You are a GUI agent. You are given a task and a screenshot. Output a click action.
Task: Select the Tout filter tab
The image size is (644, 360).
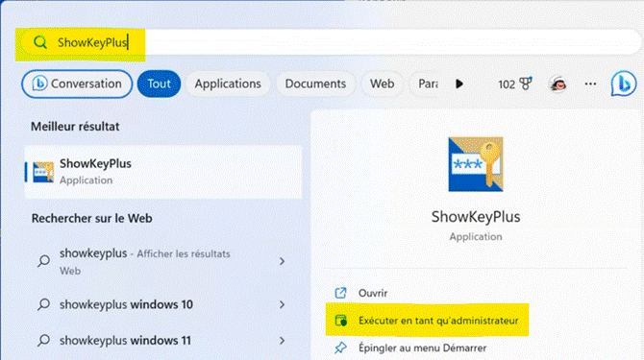[159, 84]
